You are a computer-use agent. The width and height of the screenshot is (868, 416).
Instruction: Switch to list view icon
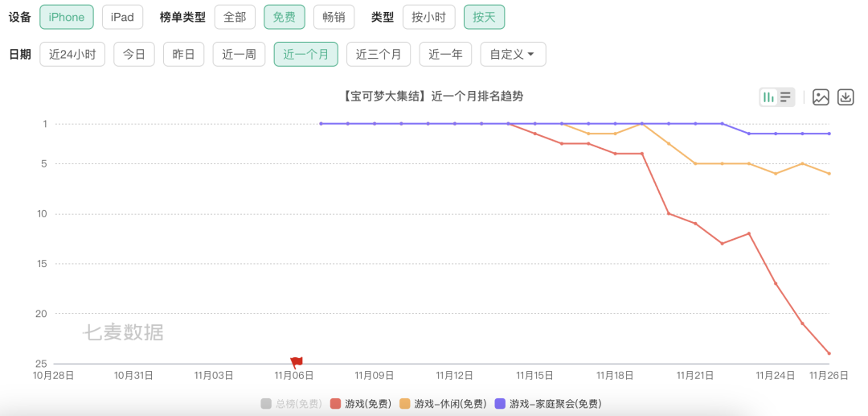coord(785,97)
